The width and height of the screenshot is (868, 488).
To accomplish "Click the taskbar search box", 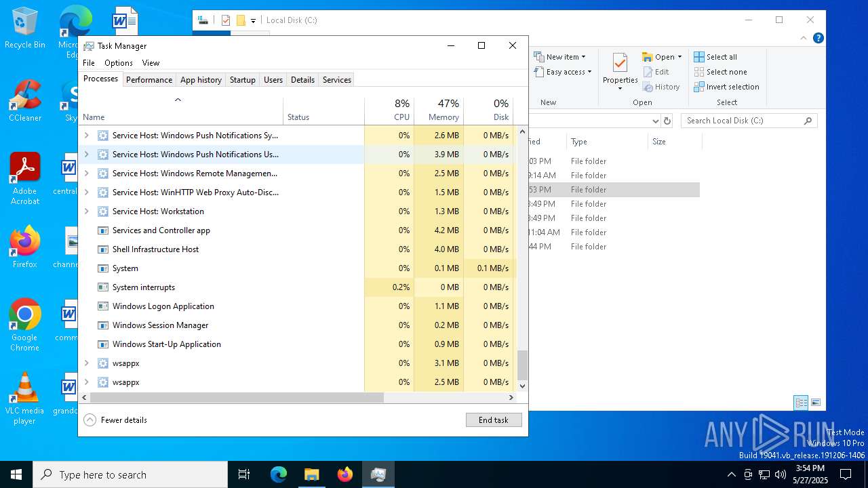I will [x=130, y=474].
